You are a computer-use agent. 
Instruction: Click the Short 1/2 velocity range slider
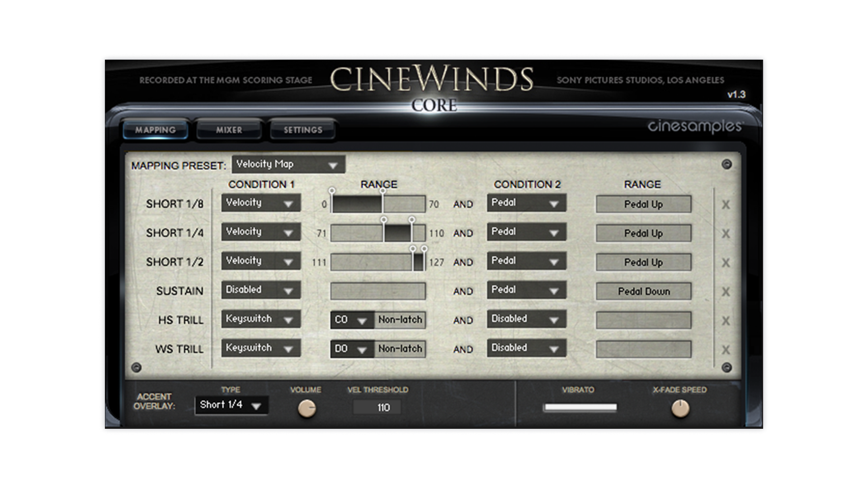378,262
